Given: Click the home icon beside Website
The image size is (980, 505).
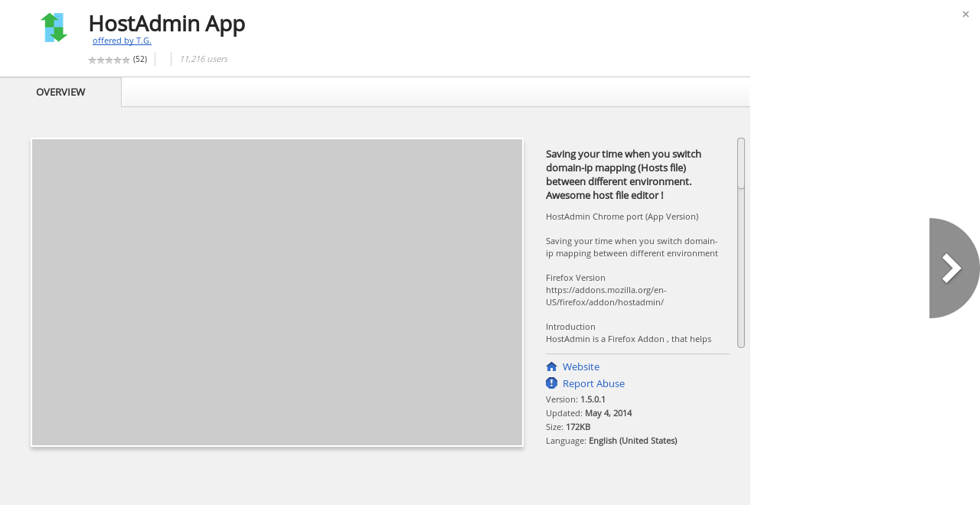Looking at the screenshot, I should [551, 367].
